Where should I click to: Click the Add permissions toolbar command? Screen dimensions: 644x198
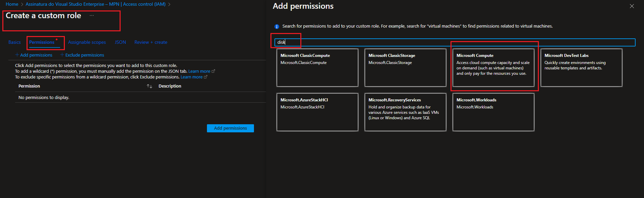[x=34, y=55]
